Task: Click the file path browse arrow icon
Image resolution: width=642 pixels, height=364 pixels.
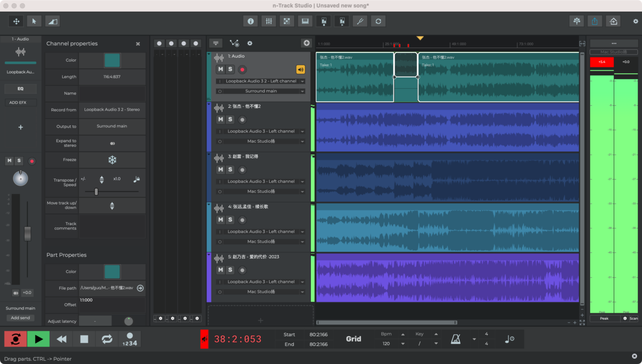Action: click(140, 288)
